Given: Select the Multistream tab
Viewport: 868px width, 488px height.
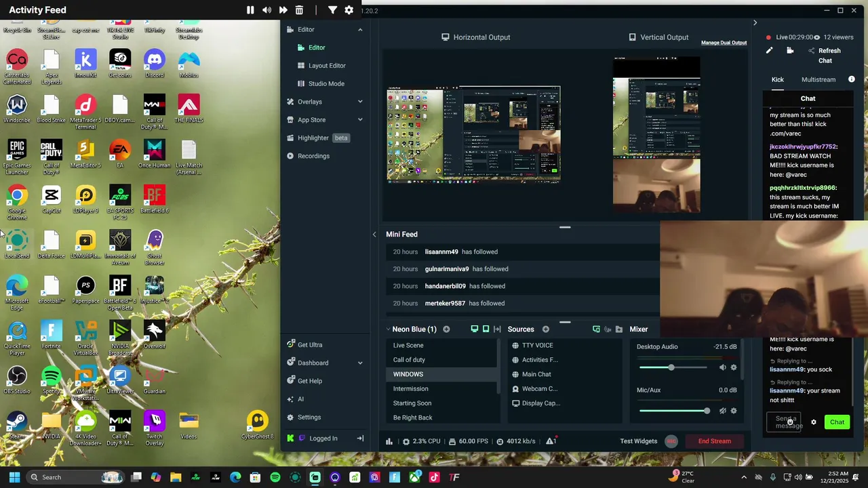Looking at the screenshot, I should [818, 80].
